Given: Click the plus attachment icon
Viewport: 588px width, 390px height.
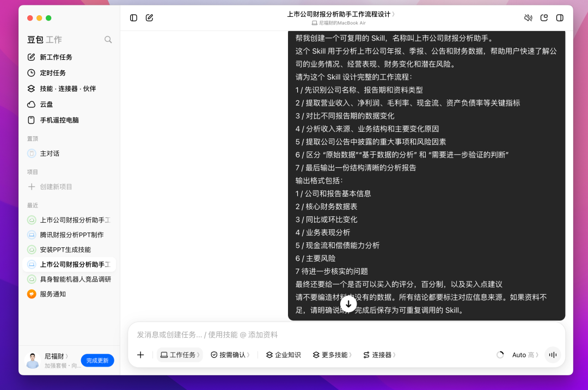Looking at the screenshot, I should coord(140,355).
